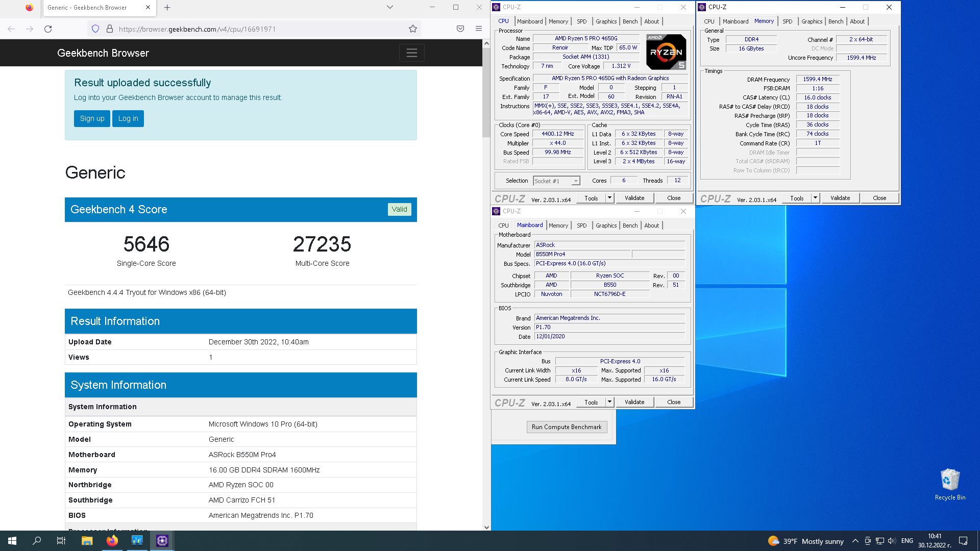The image size is (980, 551).
Task: Click Core Speed value 4400.12 MHz
Action: click(557, 134)
